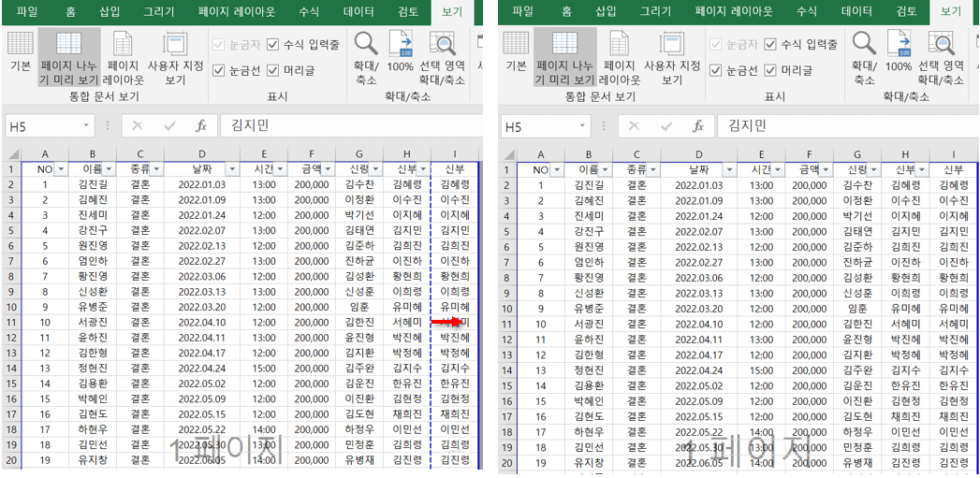Image resolution: width=980 pixels, height=478 pixels.
Task: Open 파일 tab in left window
Action: click(25, 11)
